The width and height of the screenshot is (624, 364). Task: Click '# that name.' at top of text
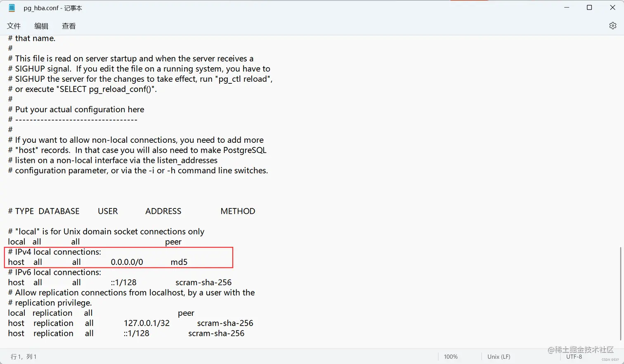(32, 38)
